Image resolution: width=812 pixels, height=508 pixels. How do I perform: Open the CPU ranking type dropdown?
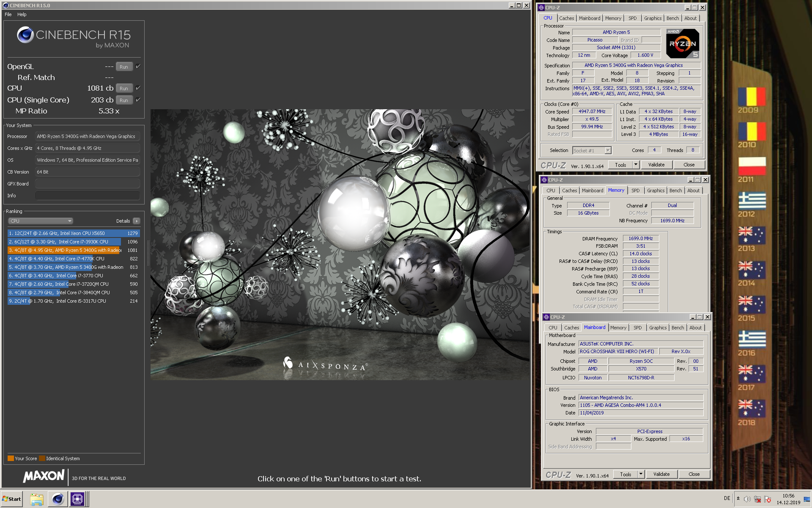tap(41, 221)
